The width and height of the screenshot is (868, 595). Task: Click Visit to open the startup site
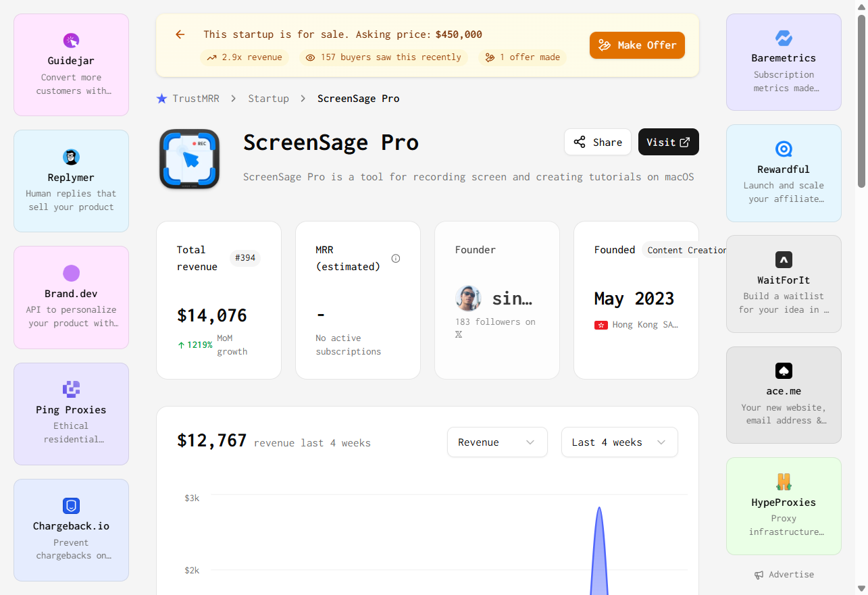tap(668, 142)
